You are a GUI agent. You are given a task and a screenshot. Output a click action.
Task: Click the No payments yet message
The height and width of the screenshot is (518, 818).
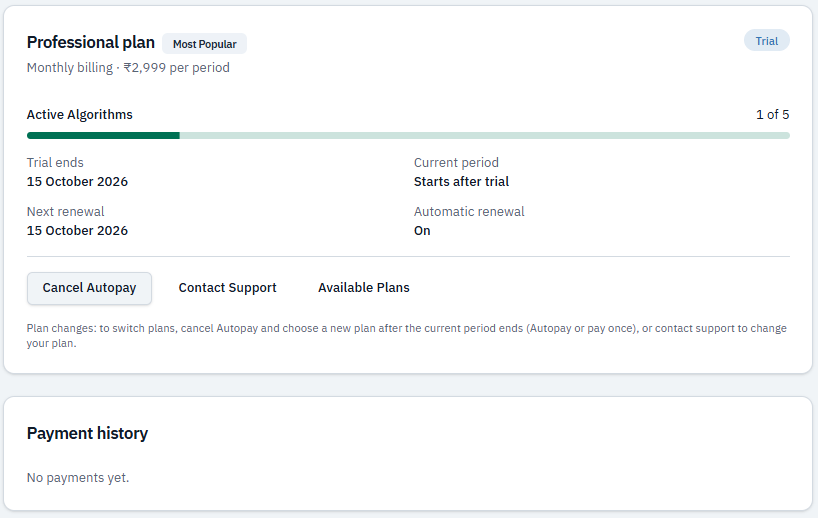[78, 478]
